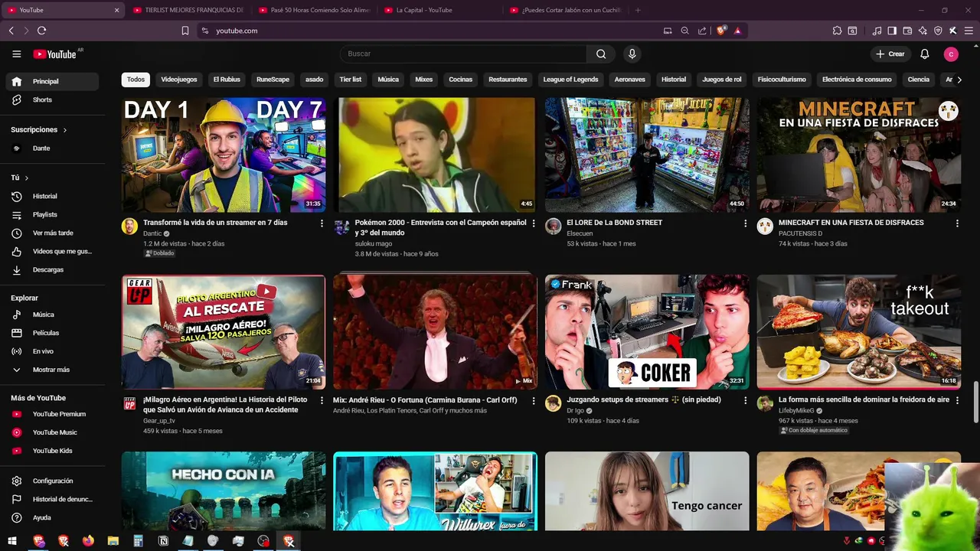Toggle the Brave sidebar panel button
This screenshot has width=980, height=551.
point(892,31)
